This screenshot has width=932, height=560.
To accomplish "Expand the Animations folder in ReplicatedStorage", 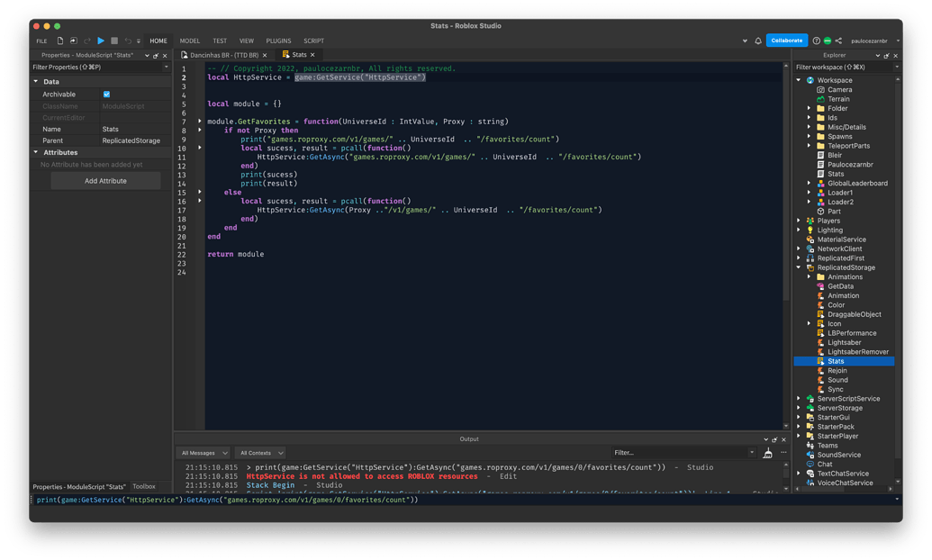I will [x=809, y=276].
